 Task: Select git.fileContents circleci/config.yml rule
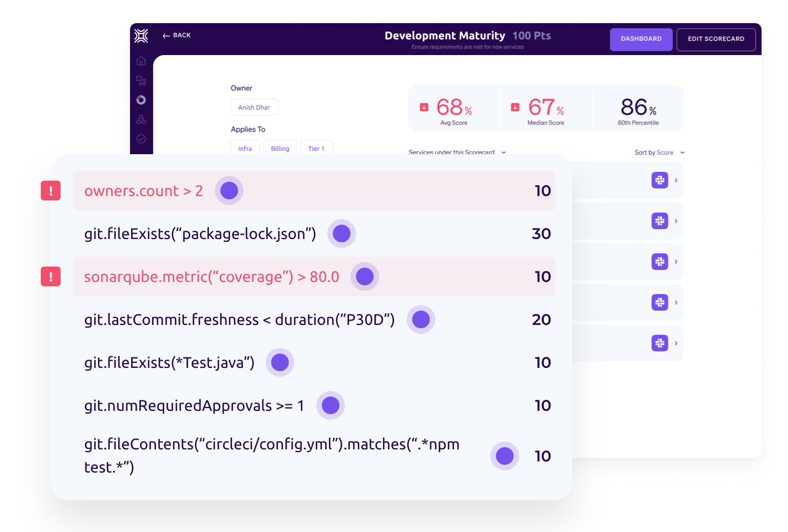tap(272, 455)
